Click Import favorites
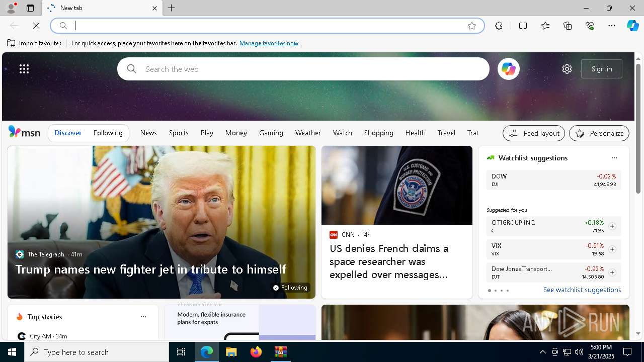Screen dimensions: 644x362 click(x=34, y=43)
